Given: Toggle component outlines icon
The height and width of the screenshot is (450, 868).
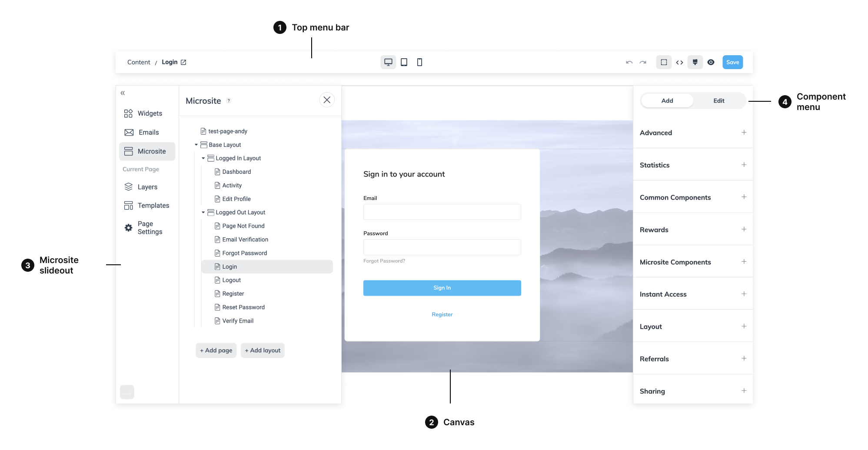Looking at the screenshot, I should (664, 62).
